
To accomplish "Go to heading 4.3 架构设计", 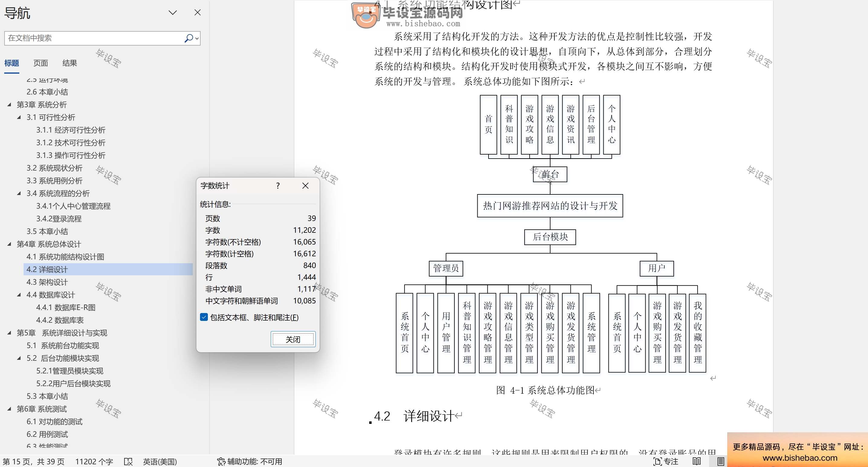I will [x=47, y=282].
